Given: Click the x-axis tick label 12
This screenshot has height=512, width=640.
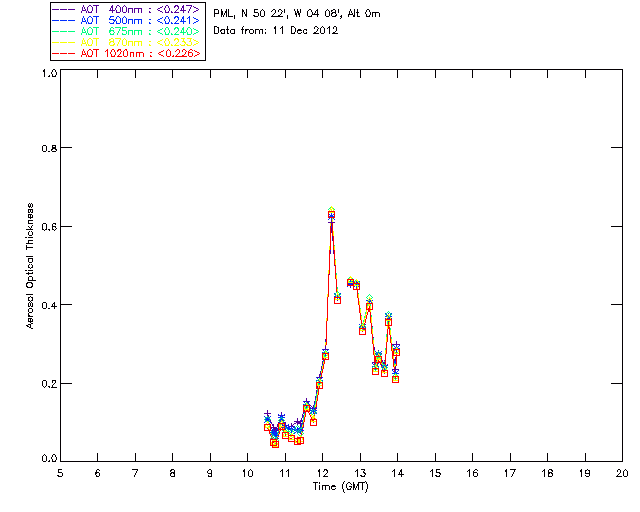Looking at the screenshot, I should [322, 473].
